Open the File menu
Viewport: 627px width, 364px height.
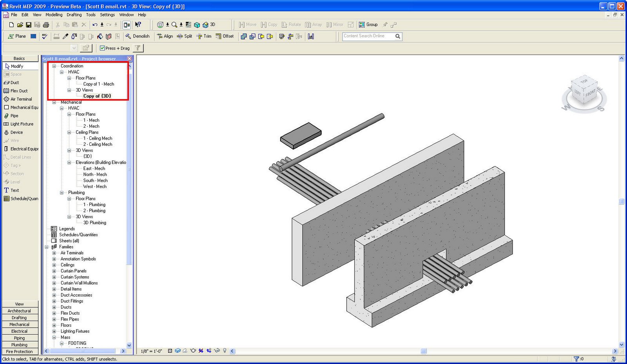[x=14, y=15]
